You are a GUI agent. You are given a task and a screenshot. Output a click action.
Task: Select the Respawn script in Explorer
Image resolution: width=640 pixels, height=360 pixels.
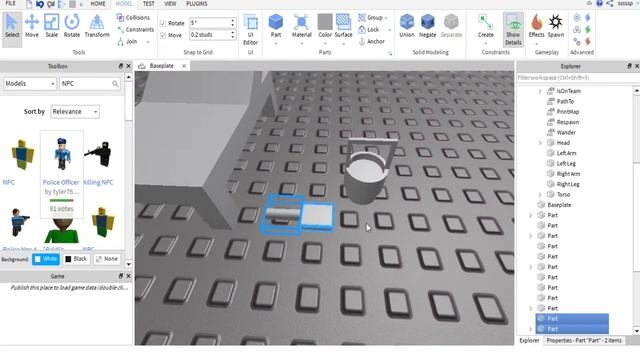pyautogui.click(x=568, y=122)
